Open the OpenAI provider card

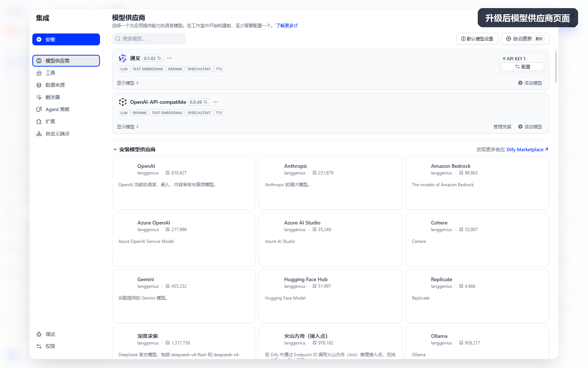point(184,183)
